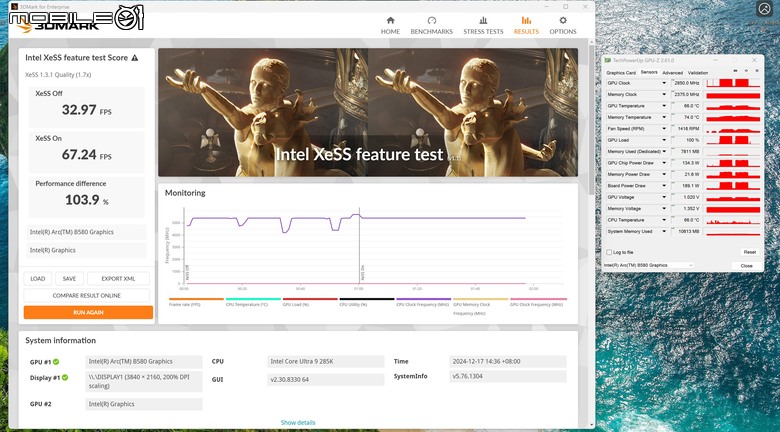Expand the CPU Temperature sensor dropdown
780x432 pixels.
point(664,220)
